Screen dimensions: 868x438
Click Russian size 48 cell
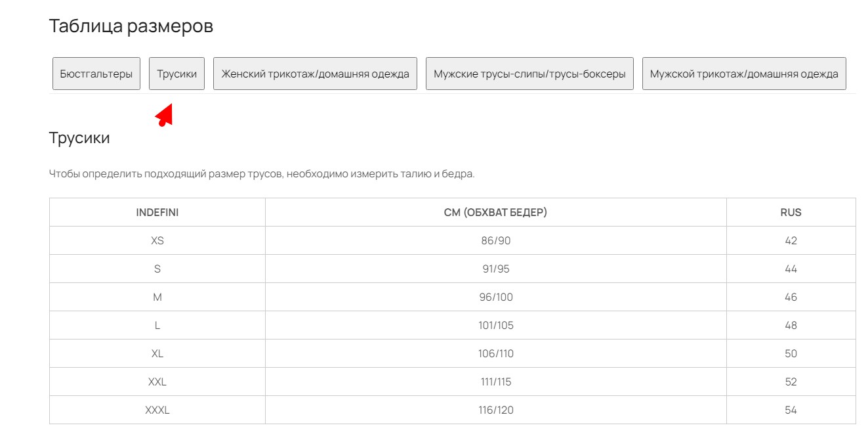(x=791, y=326)
